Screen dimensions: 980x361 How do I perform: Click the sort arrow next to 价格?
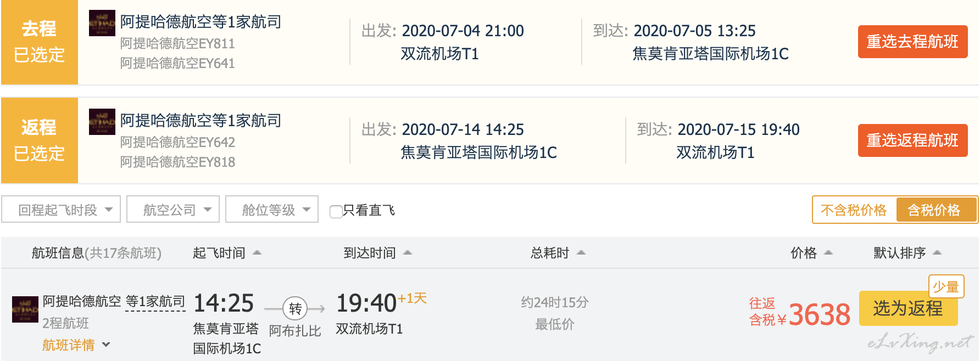tap(828, 253)
